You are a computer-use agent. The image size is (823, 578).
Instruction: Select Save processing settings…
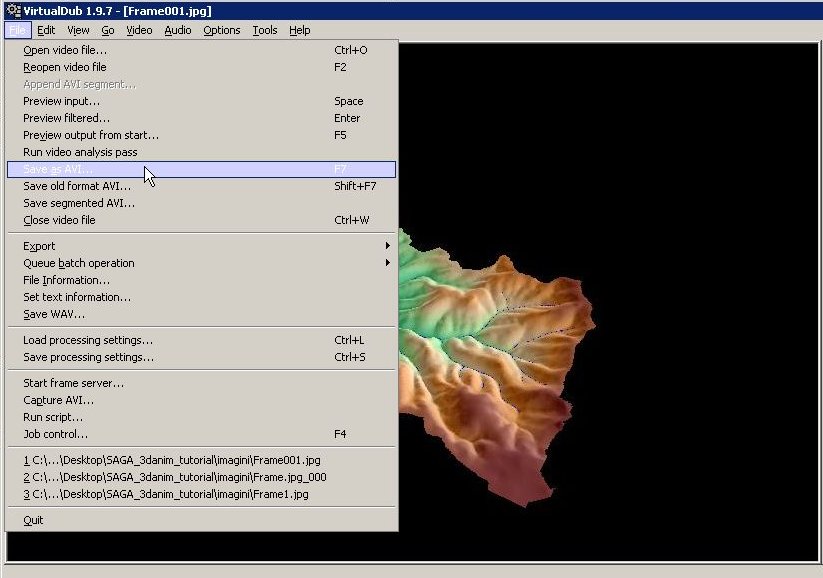click(x=202, y=357)
